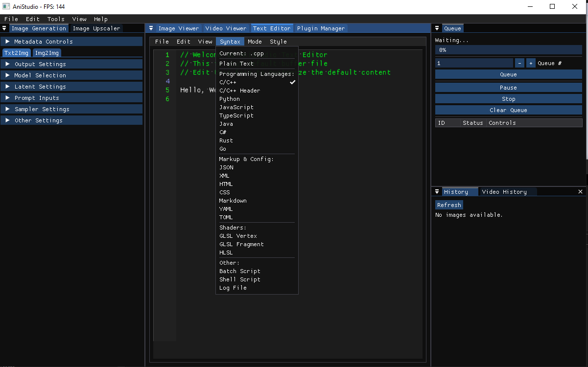Choose Batch Script syntax
Viewport: 588px width, 367px height.
click(x=257, y=271)
